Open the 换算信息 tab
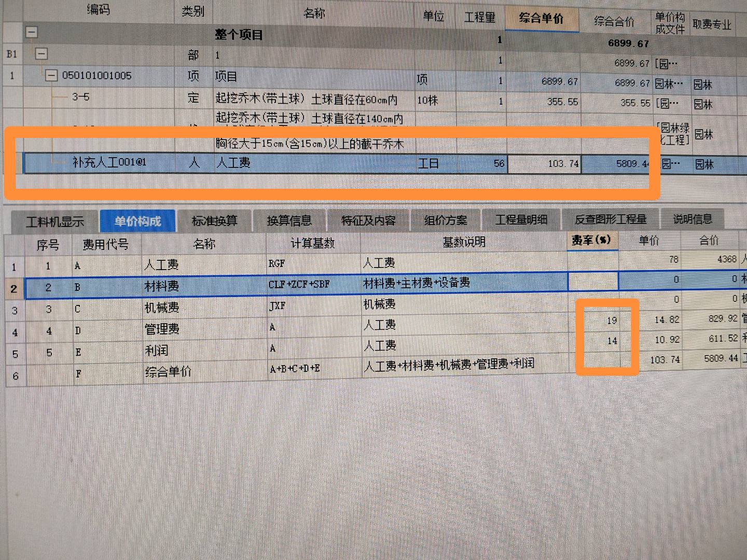Screen dimensions: 747x560 (x=290, y=221)
